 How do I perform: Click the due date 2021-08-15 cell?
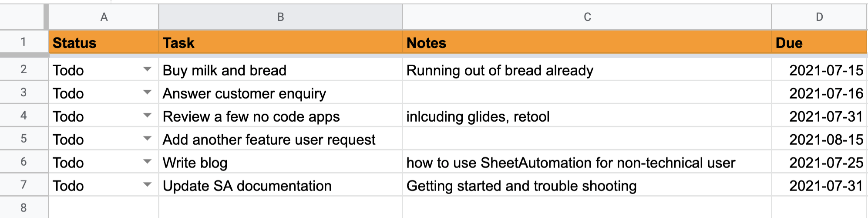[819, 139]
